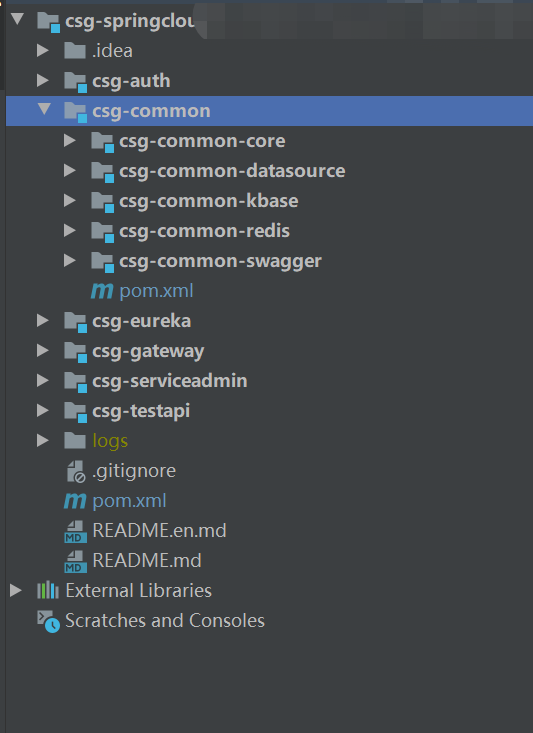Select the csg-serviceadmin module
The height and width of the screenshot is (733, 533).
coord(170,381)
